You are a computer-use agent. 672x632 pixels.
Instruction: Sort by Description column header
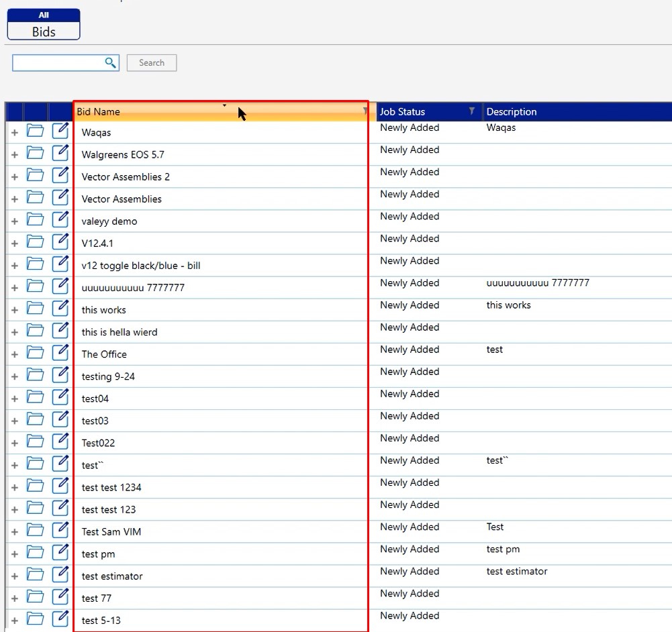click(512, 112)
